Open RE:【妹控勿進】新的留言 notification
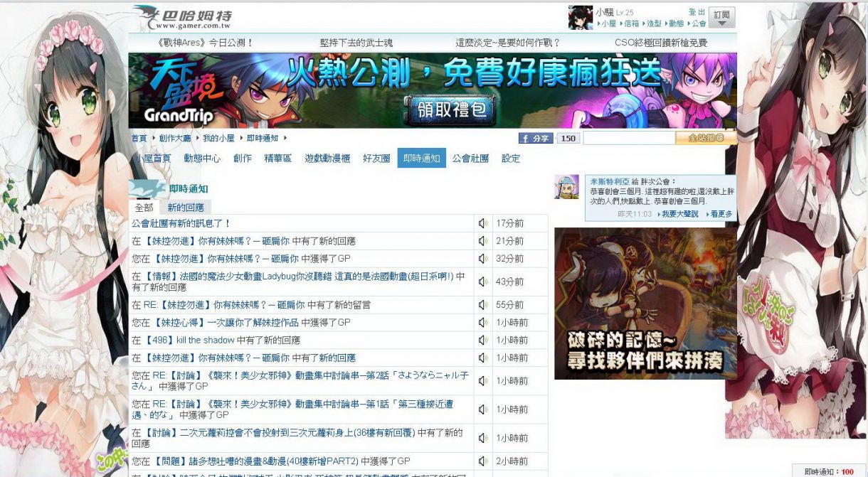Image resolution: width=868 pixels, height=477 pixels. pyautogui.click(x=251, y=305)
